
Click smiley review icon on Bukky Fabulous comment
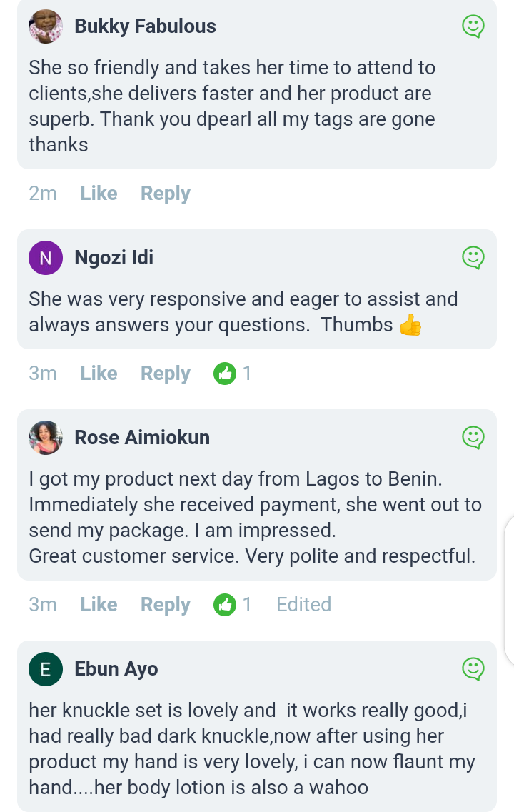[473, 27]
